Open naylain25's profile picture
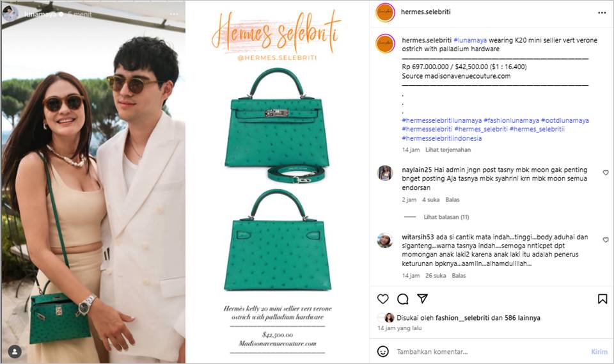The height and width of the screenshot is (364, 614). [x=385, y=173]
